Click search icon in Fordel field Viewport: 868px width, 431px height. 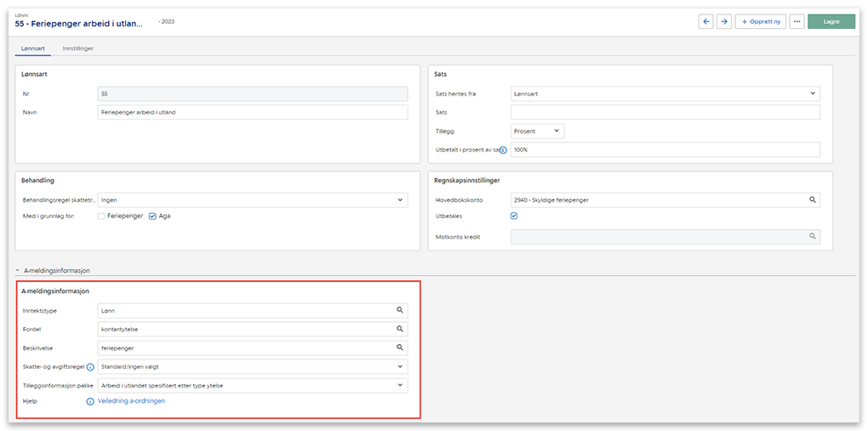click(x=400, y=329)
